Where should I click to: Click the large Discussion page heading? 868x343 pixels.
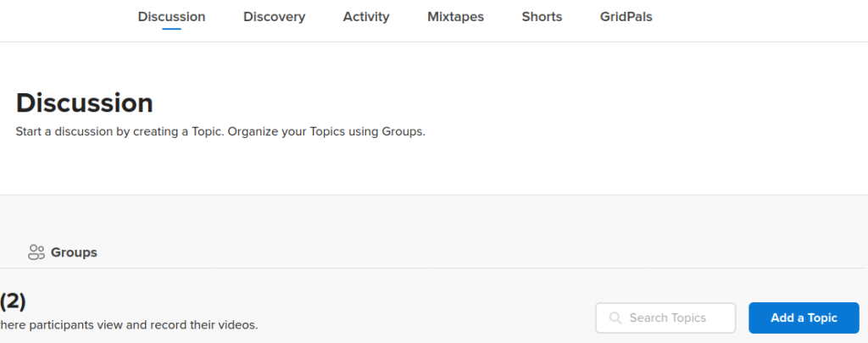(85, 103)
